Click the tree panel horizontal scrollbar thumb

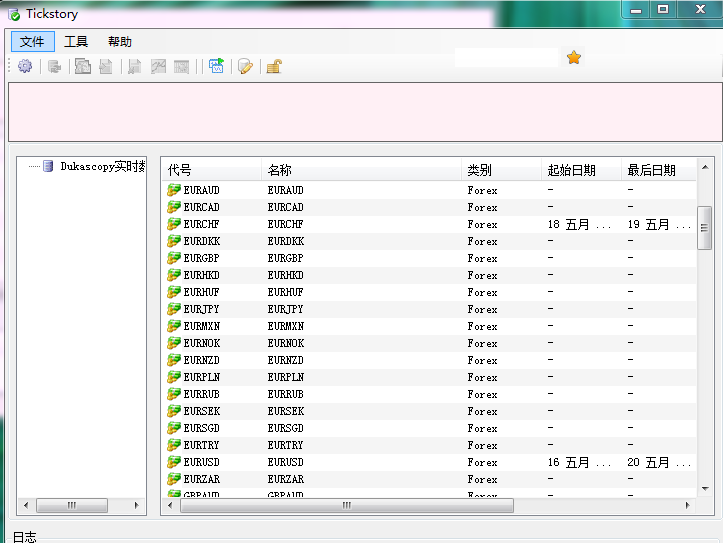(x=72, y=505)
